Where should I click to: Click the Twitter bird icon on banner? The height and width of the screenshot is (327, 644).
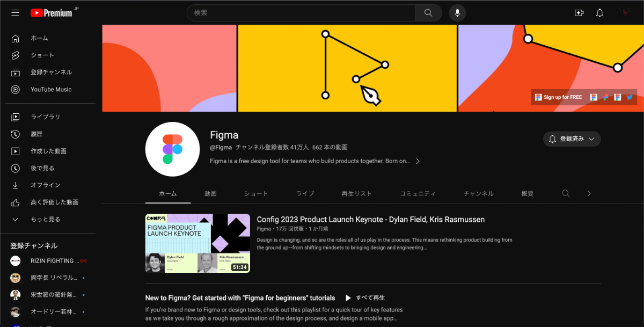point(630,97)
